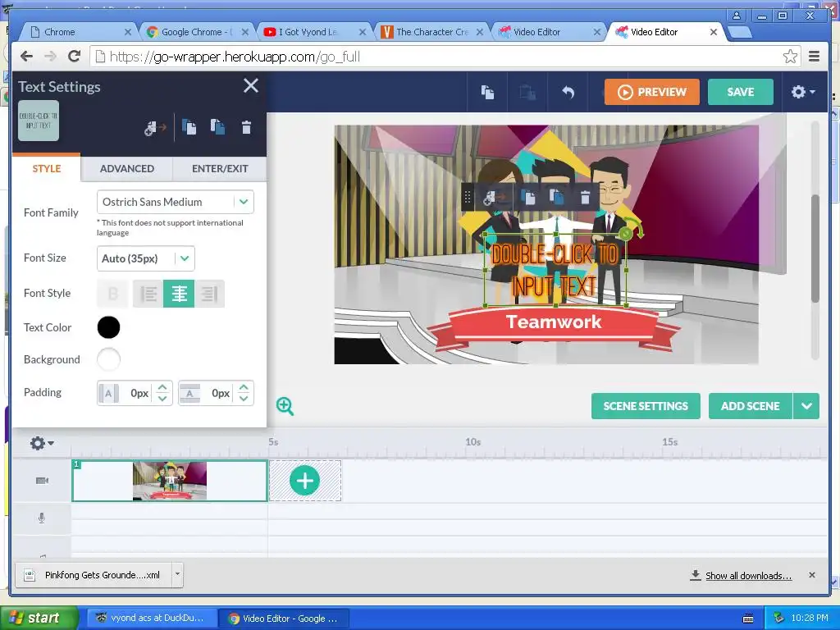The height and width of the screenshot is (630, 840).
Task: Click the SAVE button
Action: [x=741, y=92]
